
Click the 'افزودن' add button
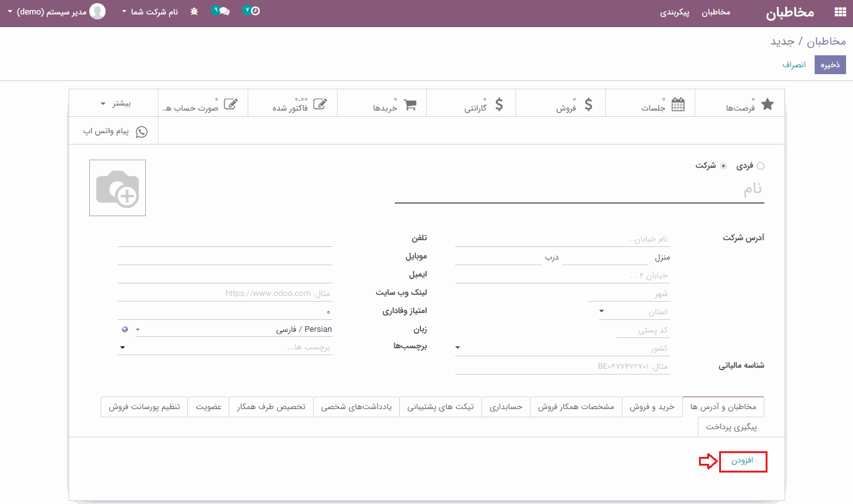tap(742, 461)
